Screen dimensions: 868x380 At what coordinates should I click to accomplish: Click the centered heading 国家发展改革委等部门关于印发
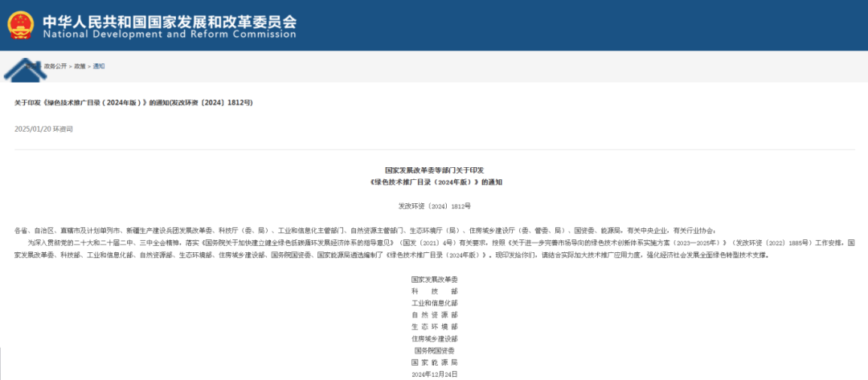tap(434, 170)
